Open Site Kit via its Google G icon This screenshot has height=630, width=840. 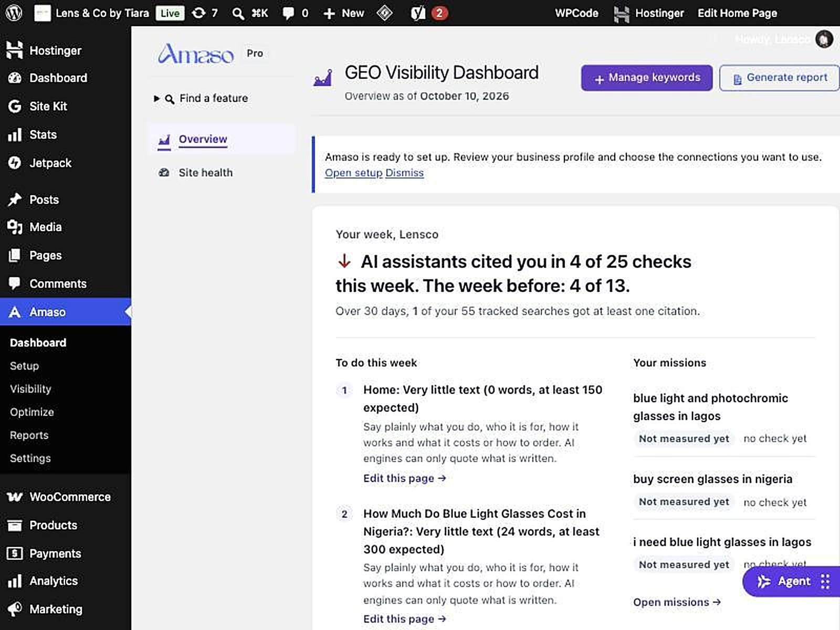15,106
